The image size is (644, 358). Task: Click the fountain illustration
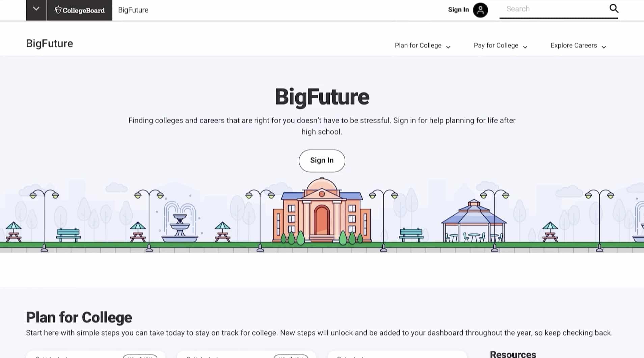(x=180, y=222)
